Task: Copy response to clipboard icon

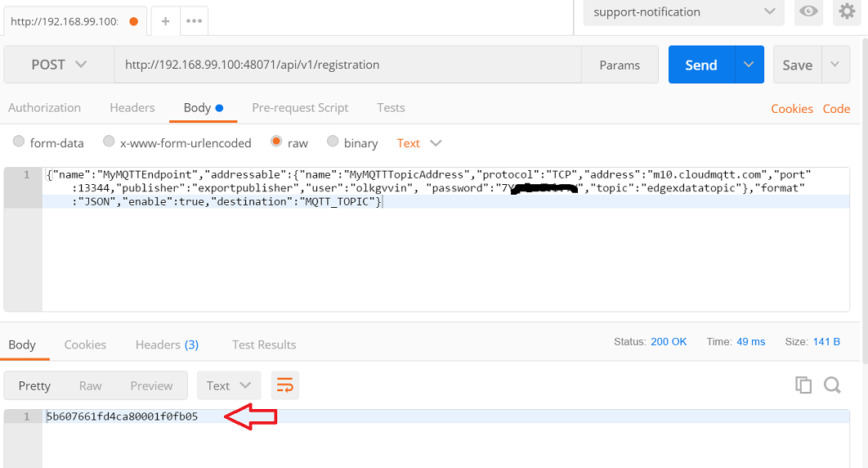Action: (x=803, y=385)
